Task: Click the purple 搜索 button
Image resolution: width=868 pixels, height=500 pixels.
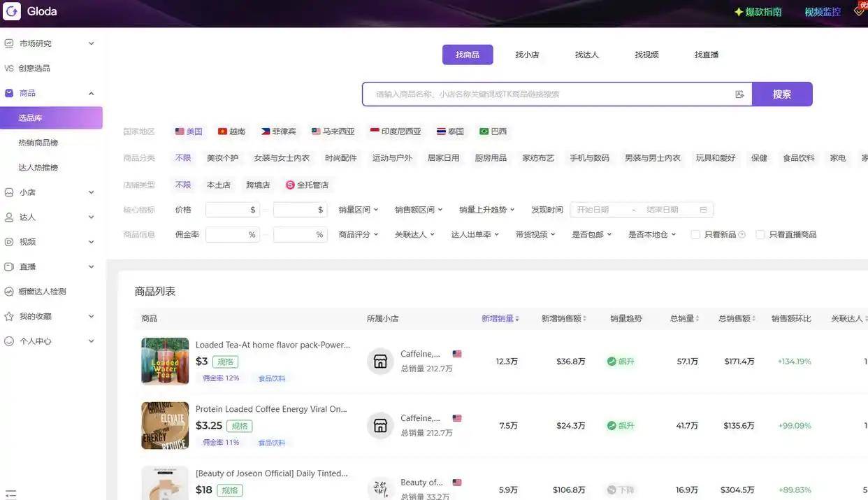Action: click(x=781, y=94)
